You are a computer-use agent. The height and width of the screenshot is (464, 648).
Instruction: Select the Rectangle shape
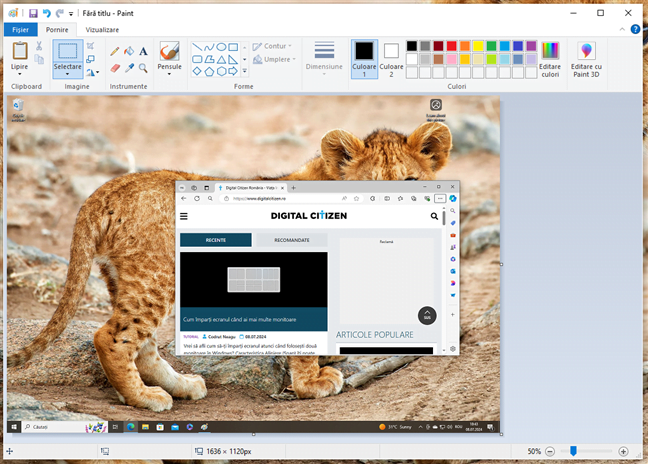[x=233, y=47]
